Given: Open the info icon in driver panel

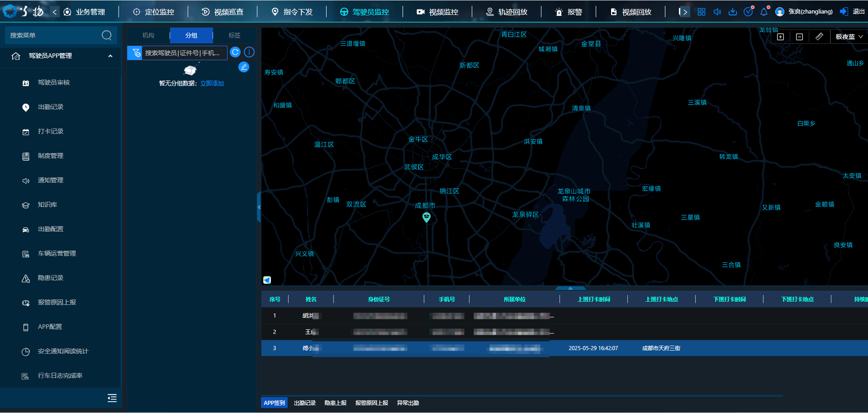Looking at the screenshot, I should (x=249, y=52).
